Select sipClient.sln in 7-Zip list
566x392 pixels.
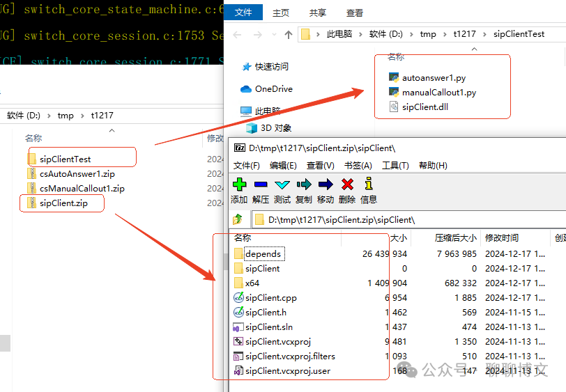263,327
